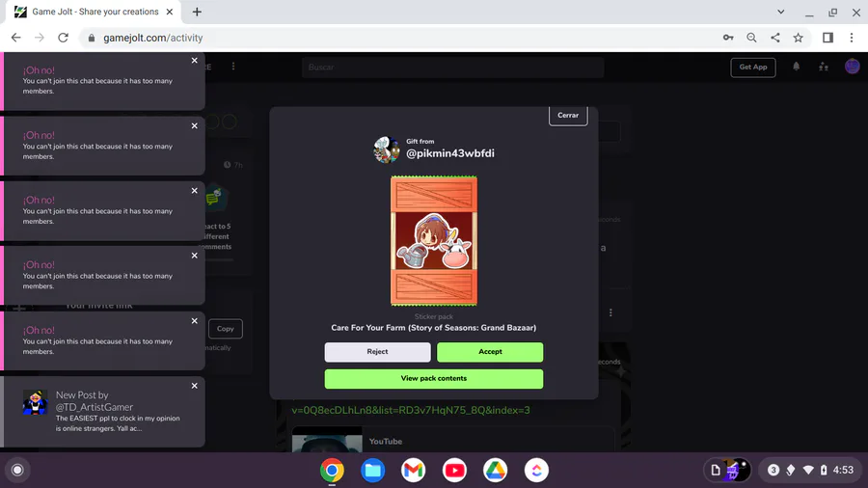Open the post options three-dot menu
Screen dimensions: 868x488
pyautogui.click(x=610, y=312)
